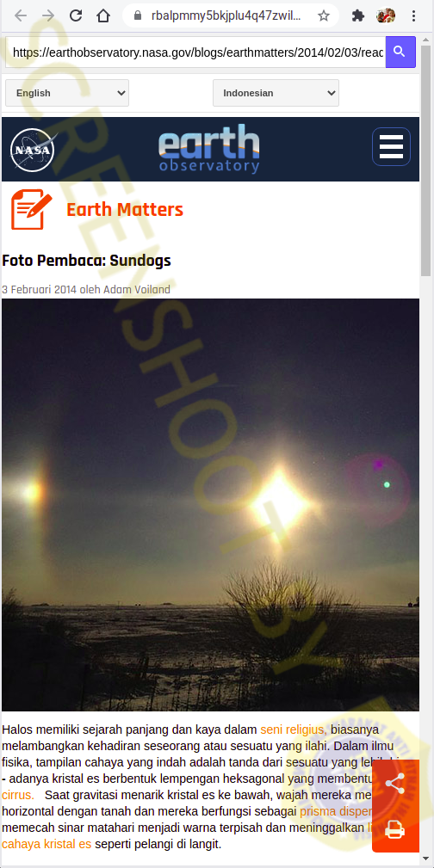The image size is (434, 868).
Task: Click the NASA logo
Action: pyautogui.click(x=33, y=150)
